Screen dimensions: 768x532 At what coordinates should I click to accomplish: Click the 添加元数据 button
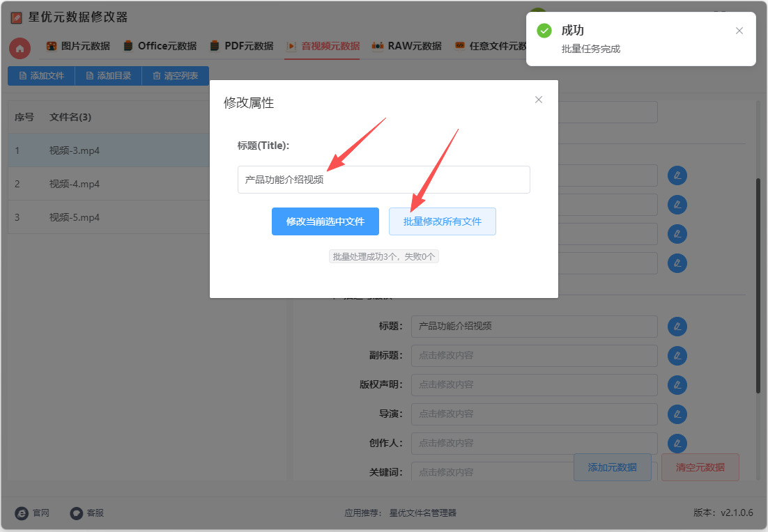(x=613, y=467)
